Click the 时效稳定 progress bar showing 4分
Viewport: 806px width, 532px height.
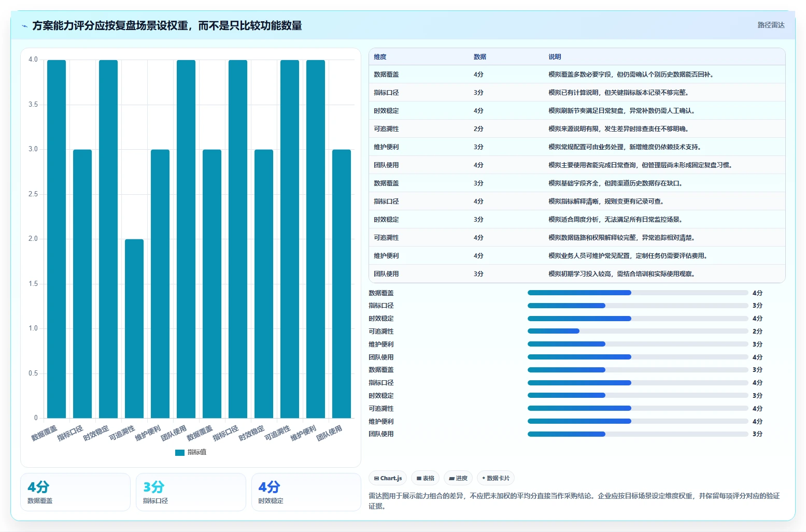coord(638,319)
